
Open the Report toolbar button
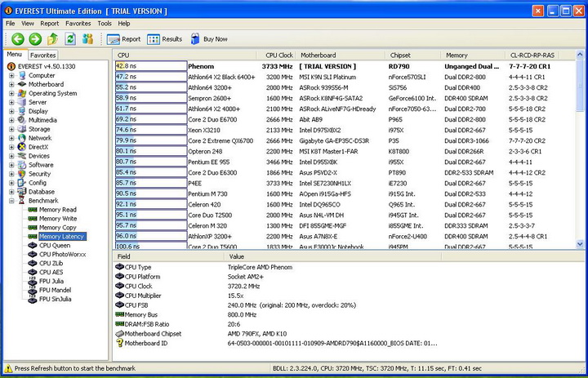(x=123, y=39)
